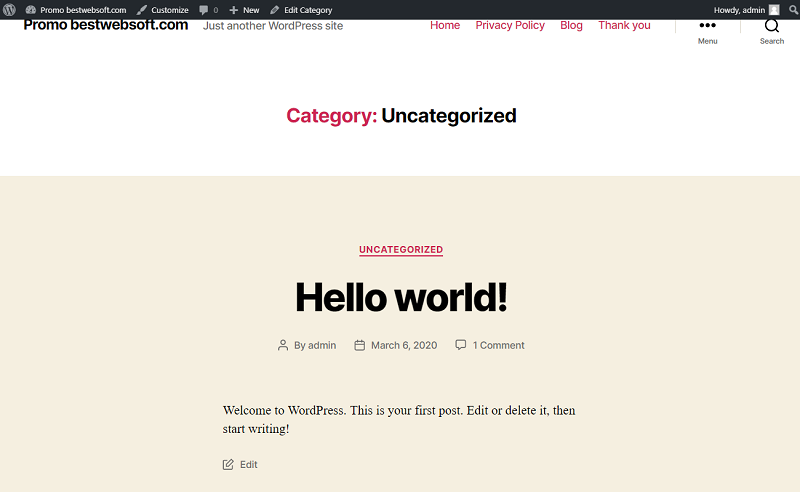Open Promo bestwebsoft.com dashboard in admin bar

76,10
